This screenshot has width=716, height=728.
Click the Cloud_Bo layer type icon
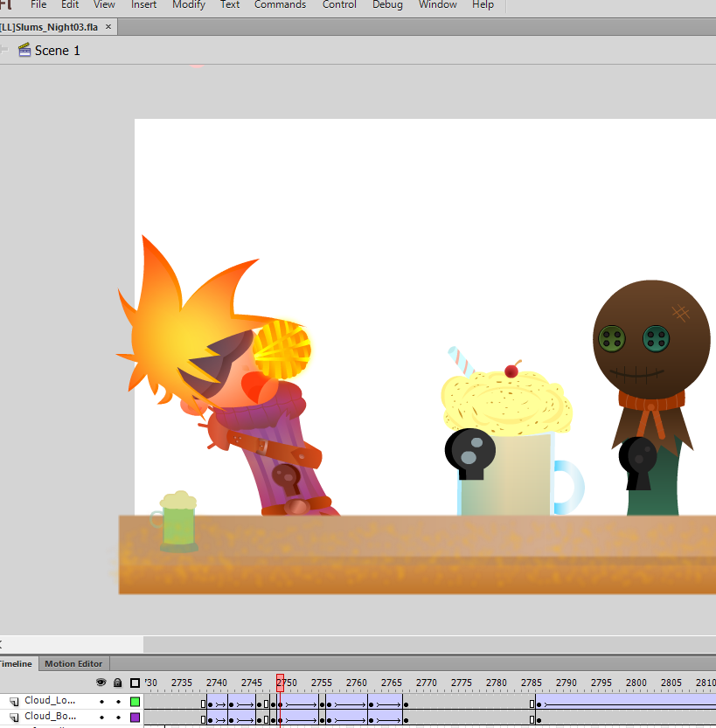[14, 717]
